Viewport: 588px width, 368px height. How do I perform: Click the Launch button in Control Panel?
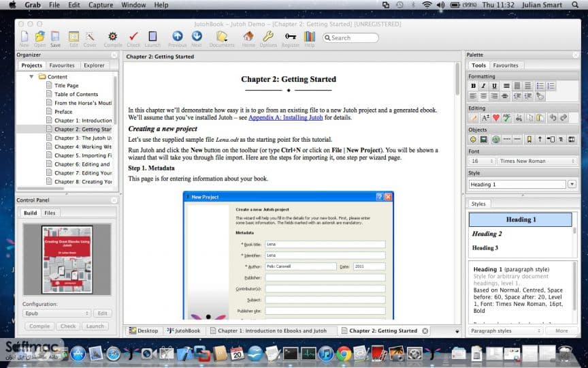click(95, 326)
